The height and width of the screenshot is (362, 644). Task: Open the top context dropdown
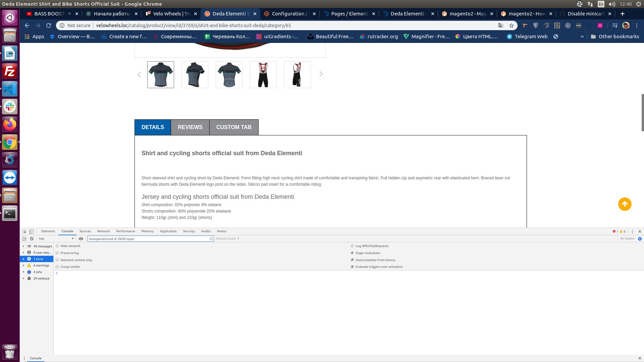click(56, 239)
